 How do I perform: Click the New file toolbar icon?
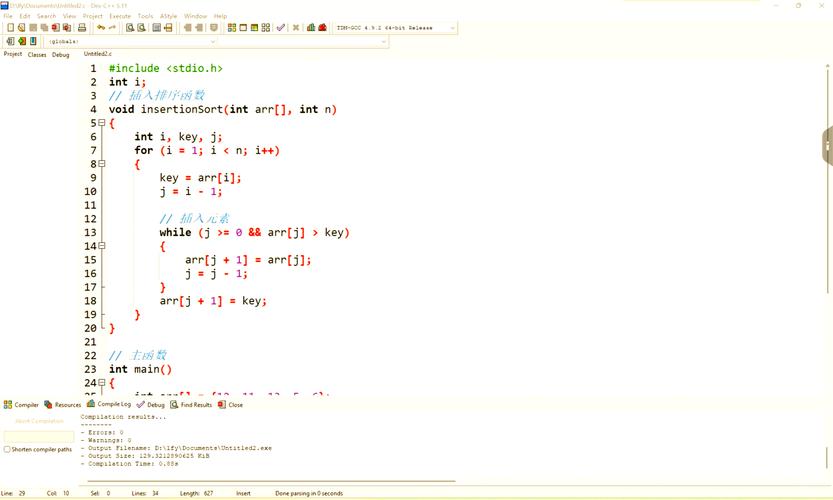[9, 28]
